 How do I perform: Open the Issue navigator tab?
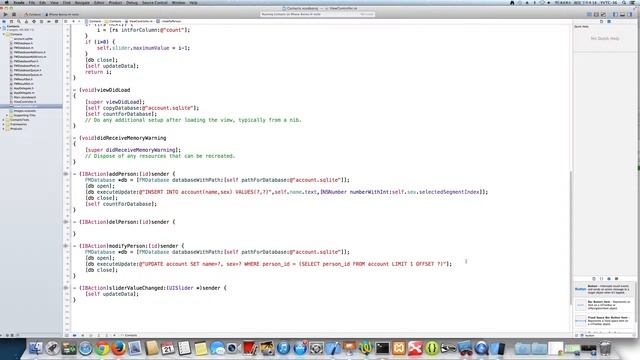pos(27,21)
